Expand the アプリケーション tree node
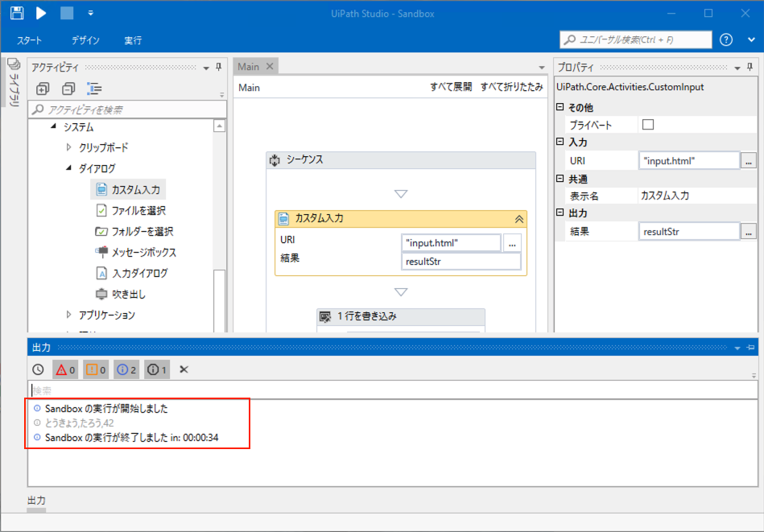This screenshot has width=764, height=532. point(68,315)
